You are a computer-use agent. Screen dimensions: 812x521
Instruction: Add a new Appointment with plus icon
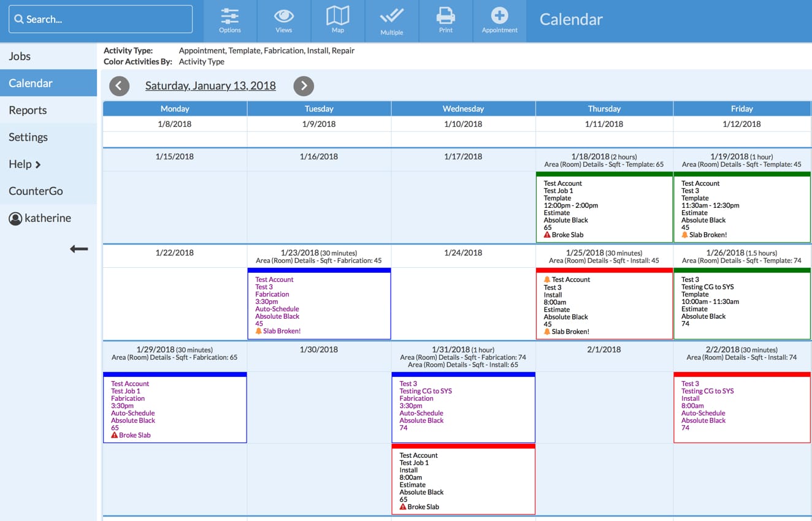[x=499, y=21]
